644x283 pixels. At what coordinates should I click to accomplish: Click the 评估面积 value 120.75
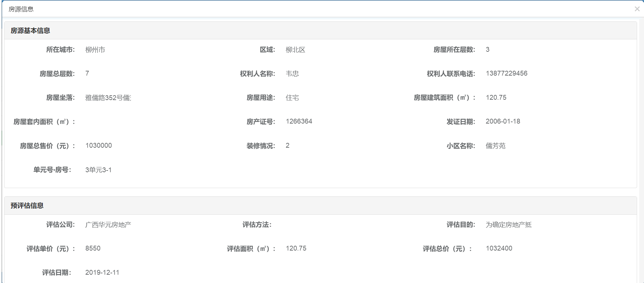(x=296, y=248)
